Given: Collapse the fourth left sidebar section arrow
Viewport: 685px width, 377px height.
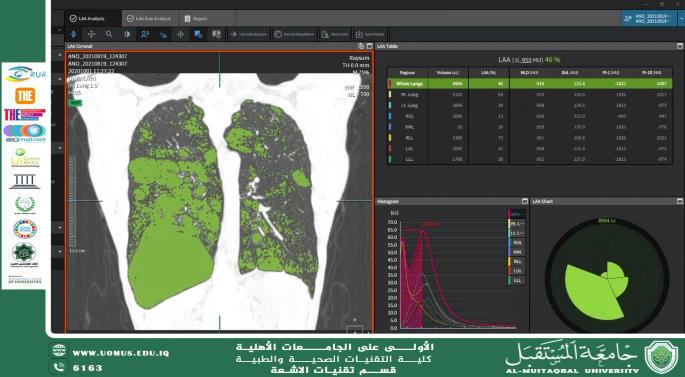Looking at the screenshot, I should pos(59,228).
